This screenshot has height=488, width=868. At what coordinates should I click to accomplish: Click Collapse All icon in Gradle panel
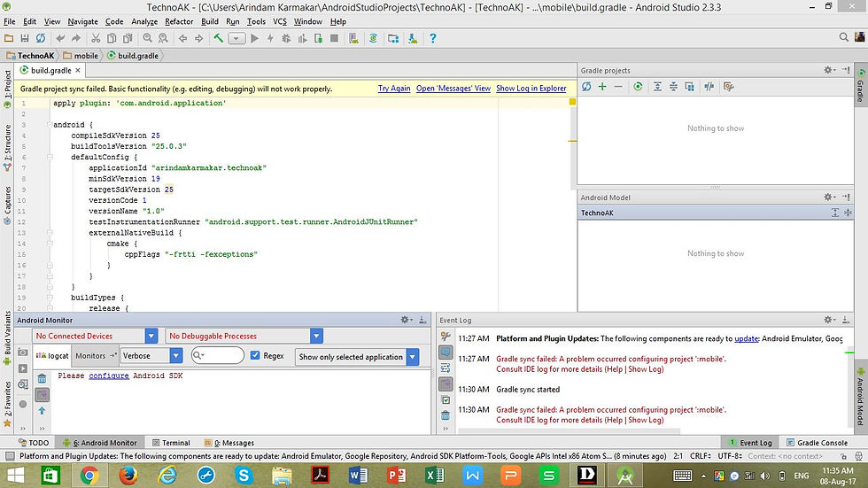(x=673, y=86)
